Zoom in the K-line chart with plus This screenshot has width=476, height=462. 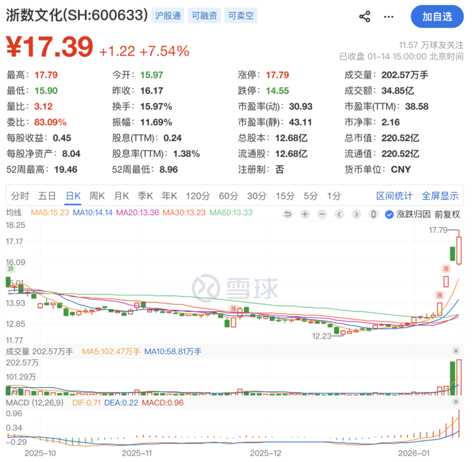tap(305, 214)
